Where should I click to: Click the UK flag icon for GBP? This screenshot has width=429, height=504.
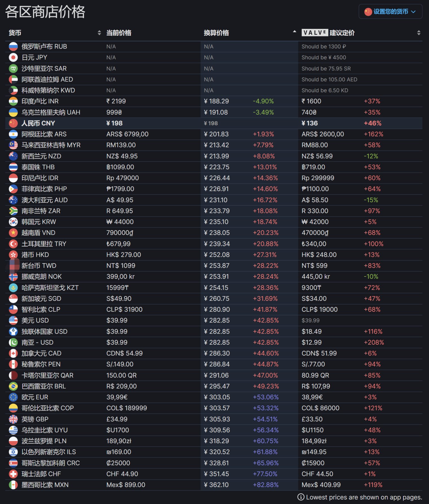(13, 419)
